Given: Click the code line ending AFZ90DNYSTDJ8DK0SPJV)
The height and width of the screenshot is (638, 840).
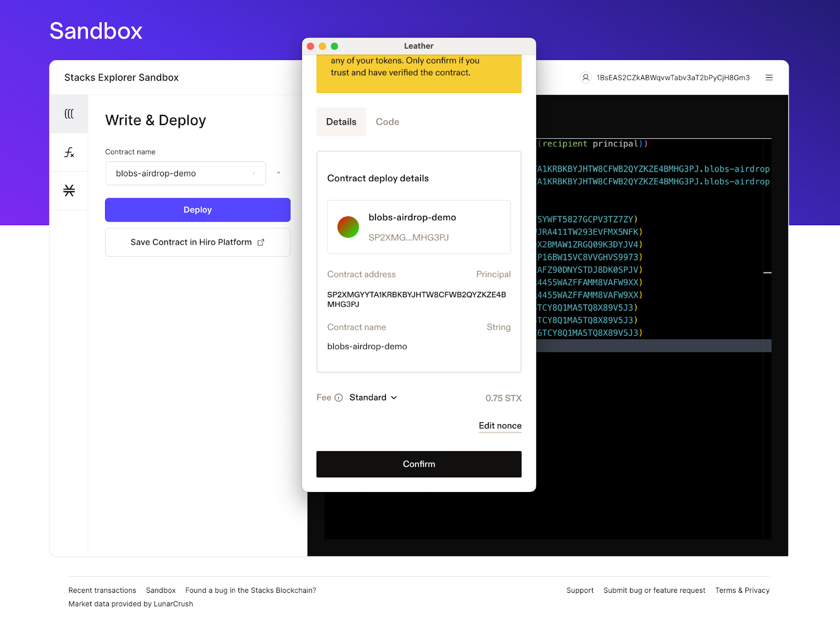Looking at the screenshot, I should click(x=590, y=270).
